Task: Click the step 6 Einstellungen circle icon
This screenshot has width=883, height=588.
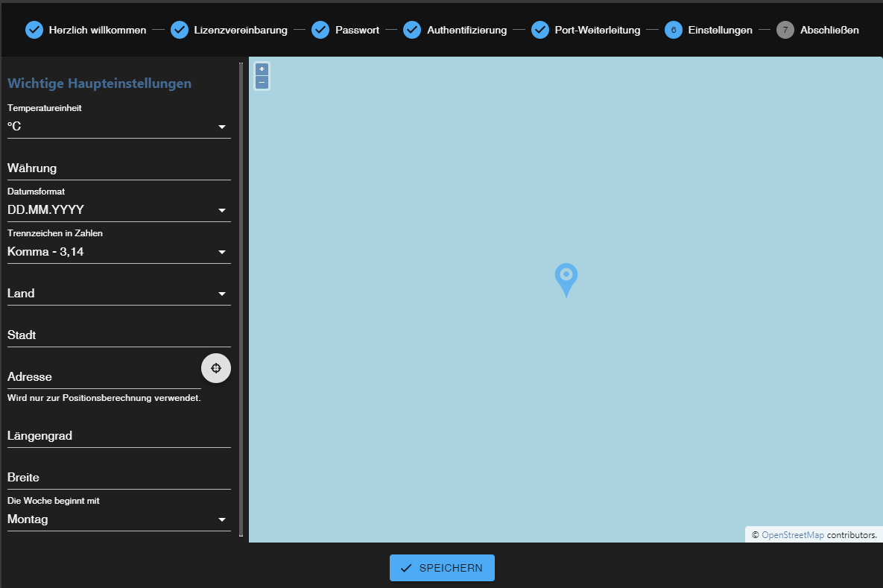Action: coord(674,30)
